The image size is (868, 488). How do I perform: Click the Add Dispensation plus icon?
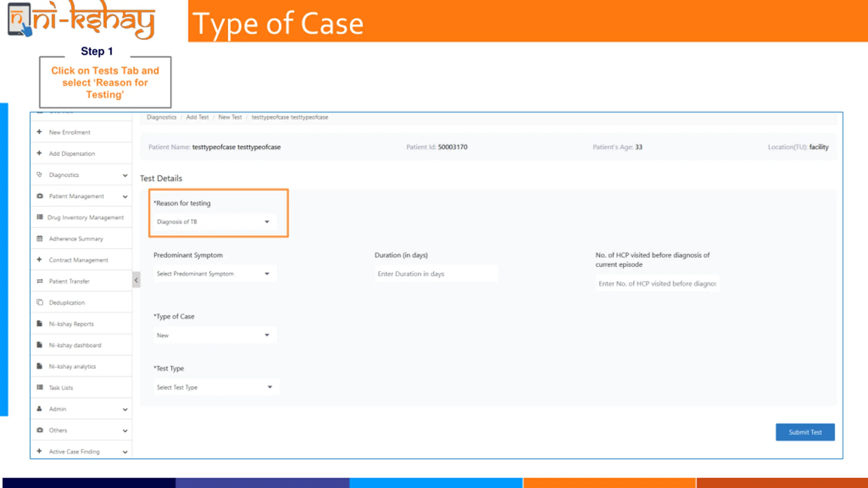point(39,153)
